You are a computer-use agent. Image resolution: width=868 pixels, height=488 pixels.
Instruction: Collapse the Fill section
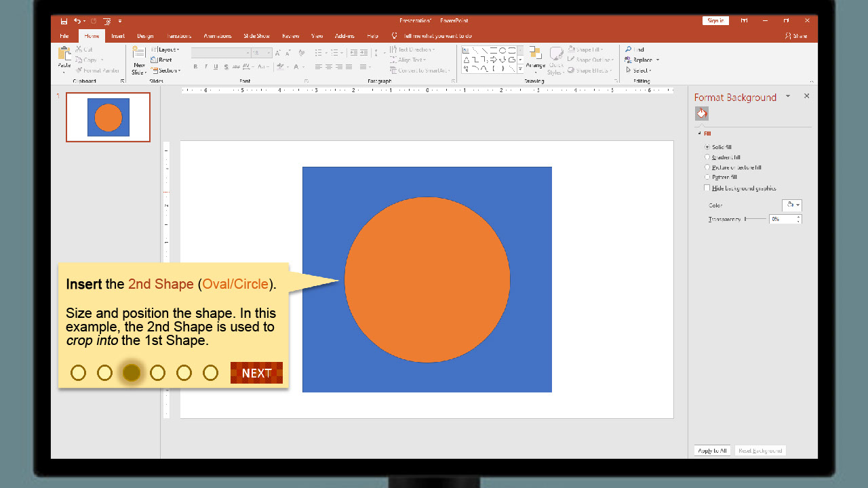tap(700, 134)
